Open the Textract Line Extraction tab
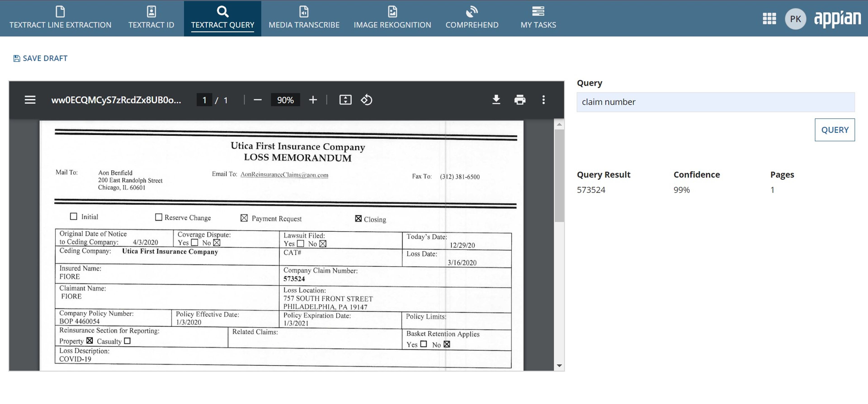The image size is (868, 404). pos(60,18)
